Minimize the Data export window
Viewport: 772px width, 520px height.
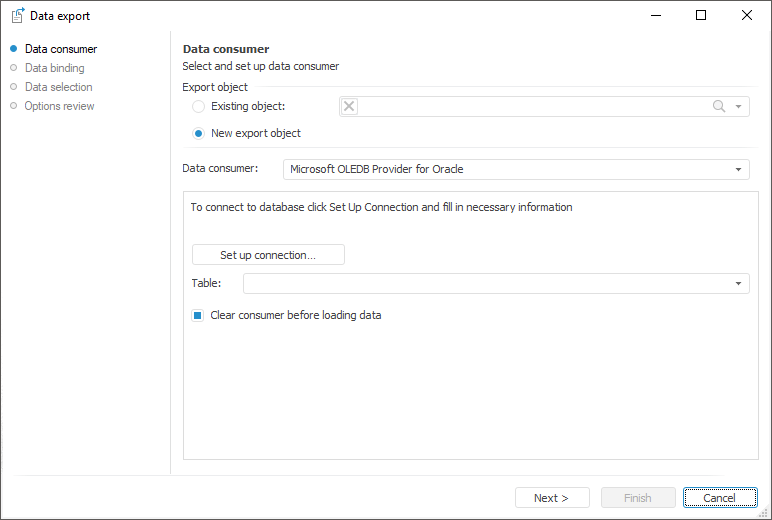pos(656,15)
